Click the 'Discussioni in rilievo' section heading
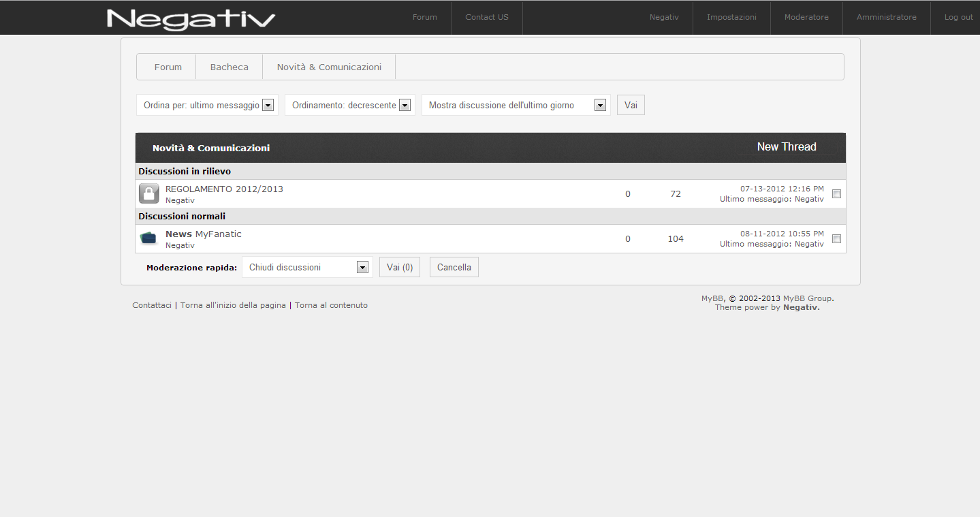 (185, 171)
